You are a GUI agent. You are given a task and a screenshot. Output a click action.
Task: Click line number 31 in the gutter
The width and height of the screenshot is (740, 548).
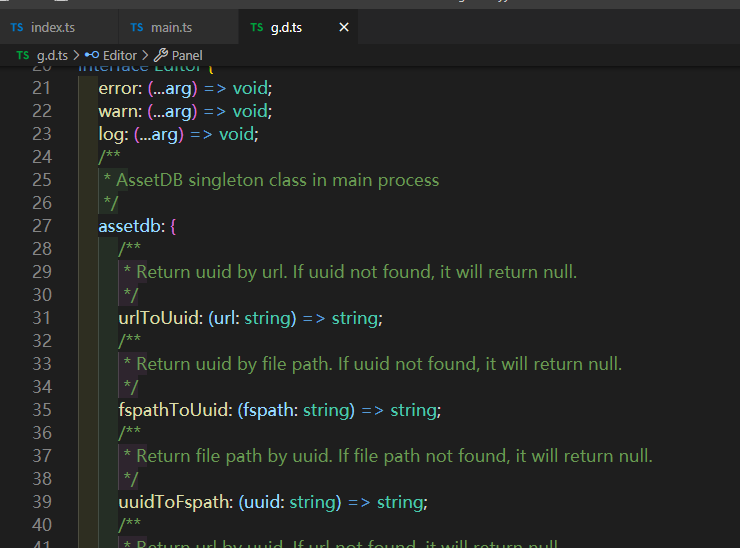(x=42, y=318)
